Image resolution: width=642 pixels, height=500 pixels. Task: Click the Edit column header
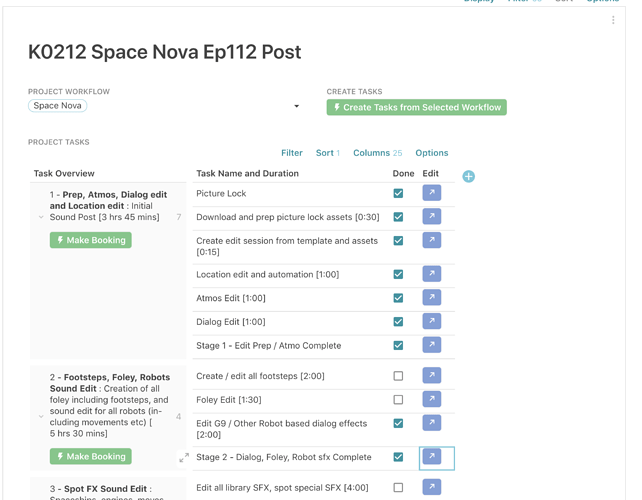pyautogui.click(x=430, y=173)
